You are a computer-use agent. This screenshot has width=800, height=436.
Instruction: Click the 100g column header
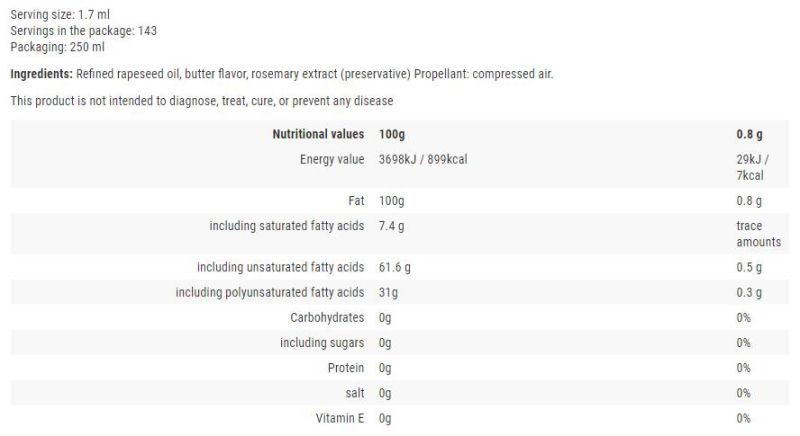(x=392, y=134)
